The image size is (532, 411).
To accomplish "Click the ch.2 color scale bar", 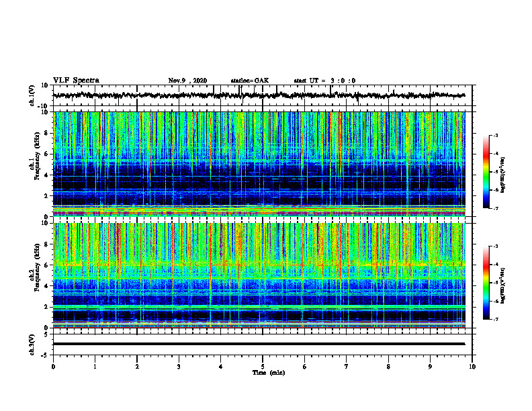I will (486, 283).
